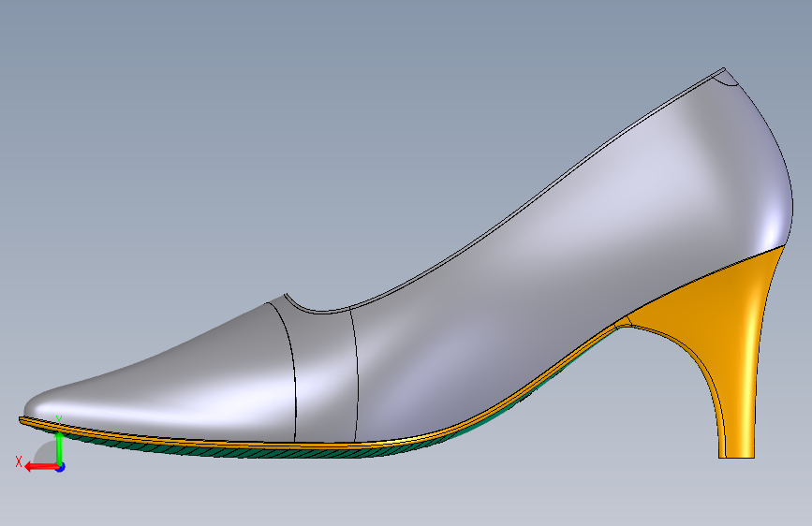
Task: Click the blue Z axis origin ball
Action: 61,467
